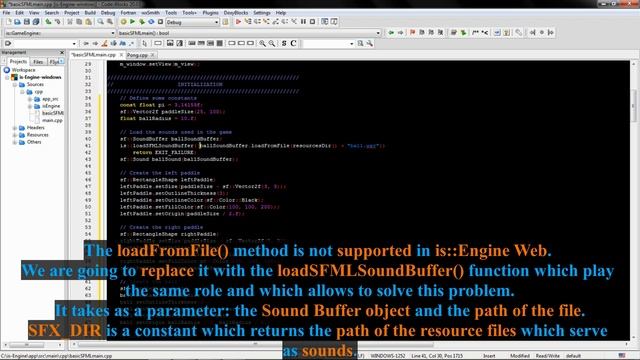This screenshot has width=640, height=360.
Task: Click the Paste icon in toolbar
Action: tap(88, 22)
